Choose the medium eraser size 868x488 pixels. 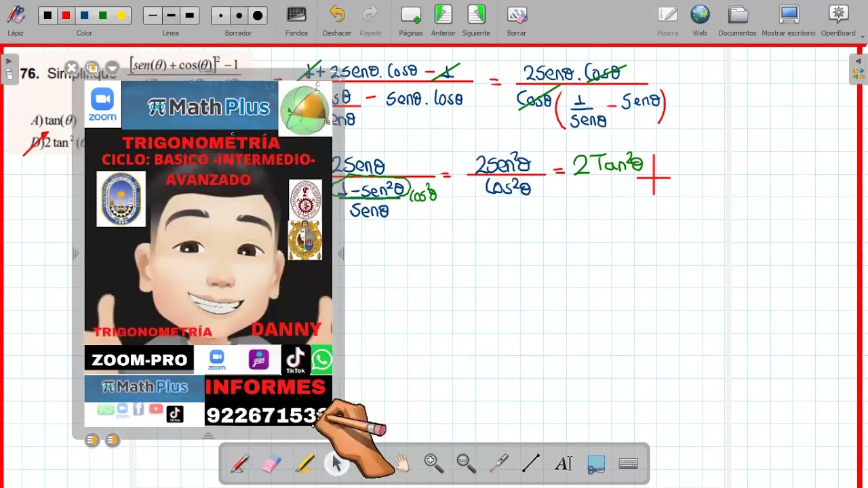pos(239,16)
